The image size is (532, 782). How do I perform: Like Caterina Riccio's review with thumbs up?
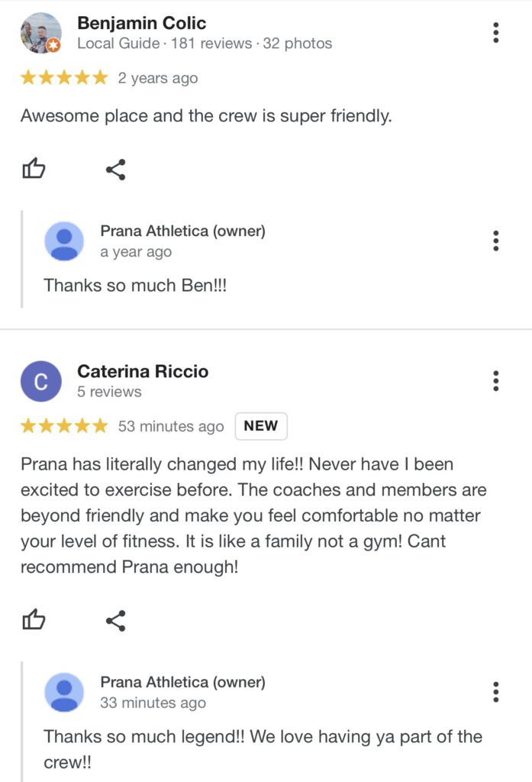34,620
